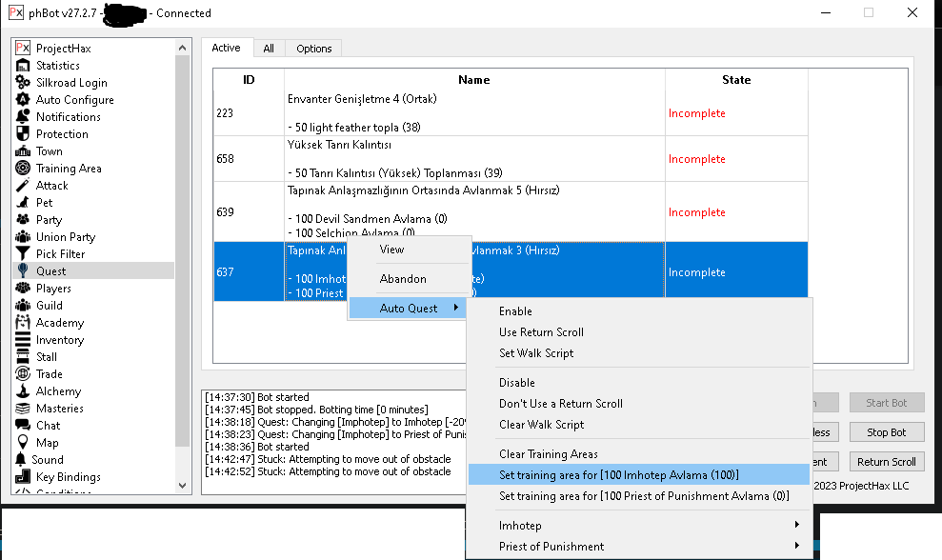Select the Alchemy flask icon
Image resolution: width=942 pixels, height=560 pixels.
(23, 391)
